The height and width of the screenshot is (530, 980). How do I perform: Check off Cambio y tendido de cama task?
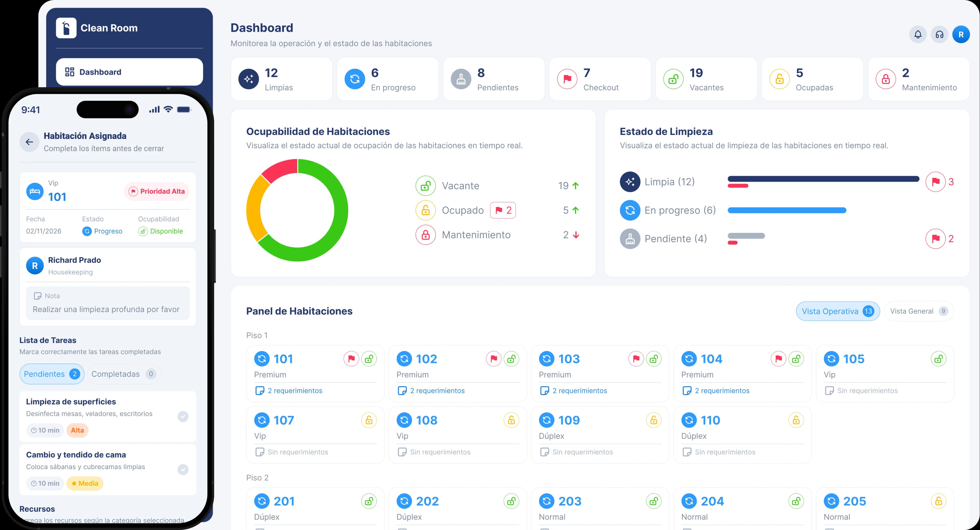click(183, 469)
